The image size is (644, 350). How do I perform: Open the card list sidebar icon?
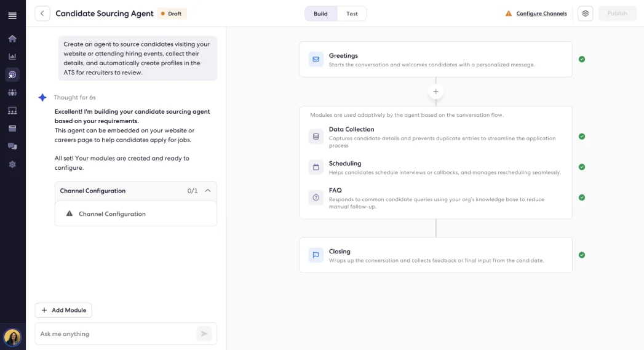(x=12, y=129)
